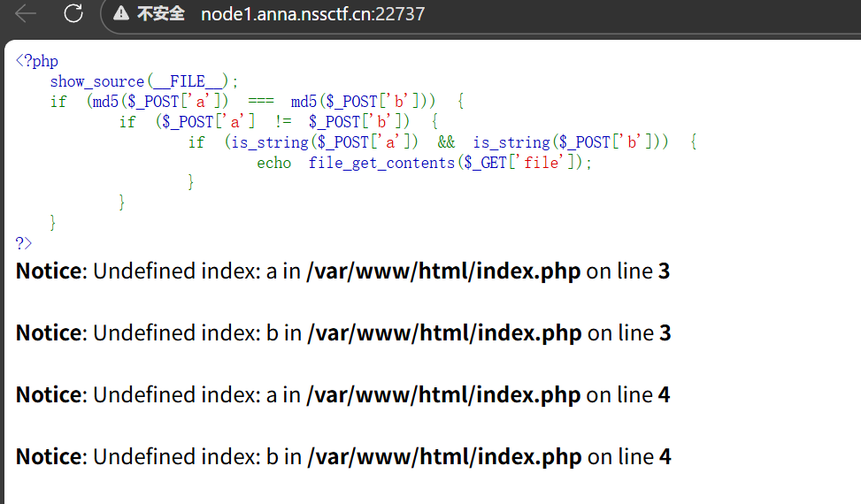The width and height of the screenshot is (861, 504).
Task: Click third notice's Undefined index: a text
Action: 185,395
